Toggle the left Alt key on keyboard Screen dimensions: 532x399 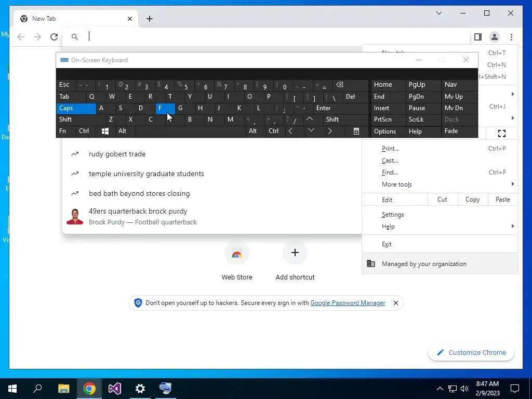pyautogui.click(x=125, y=131)
